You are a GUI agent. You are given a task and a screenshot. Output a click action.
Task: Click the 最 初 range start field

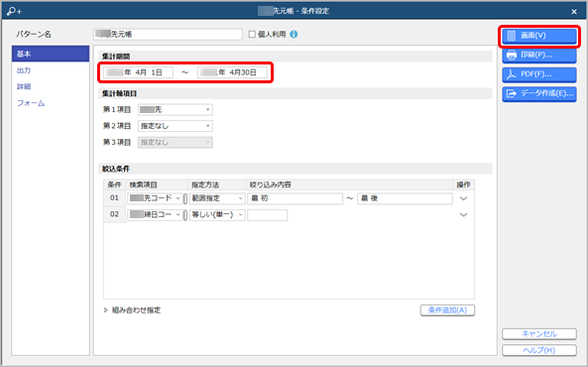coord(295,198)
